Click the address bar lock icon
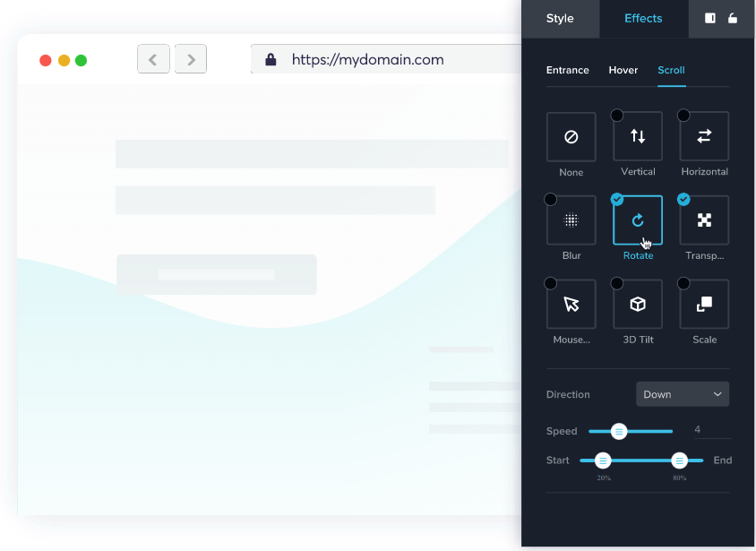 pos(271,59)
